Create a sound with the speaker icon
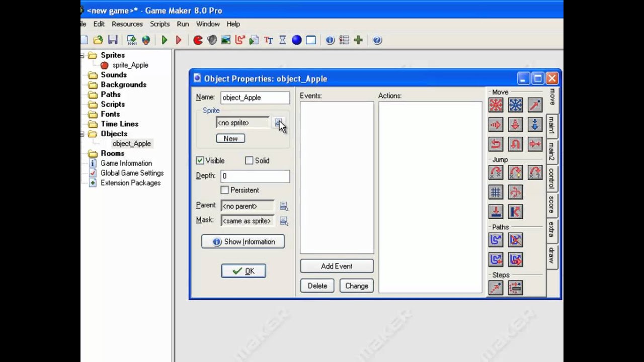Image resolution: width=644 pixels, height=362 pixels. [x=212, y=40]
